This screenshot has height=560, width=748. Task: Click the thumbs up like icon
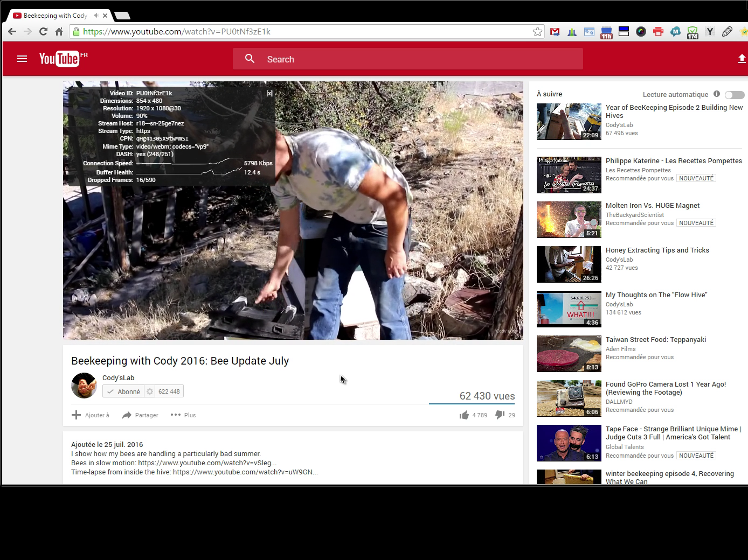[464, 415]
